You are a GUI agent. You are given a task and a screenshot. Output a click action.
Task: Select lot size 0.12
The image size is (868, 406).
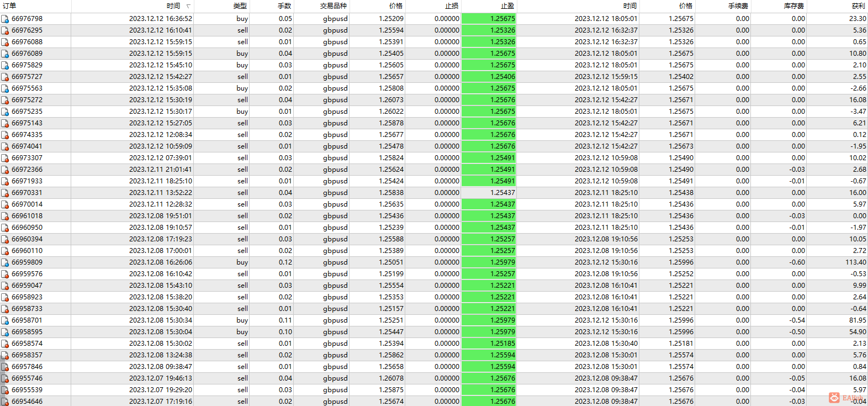285,262
